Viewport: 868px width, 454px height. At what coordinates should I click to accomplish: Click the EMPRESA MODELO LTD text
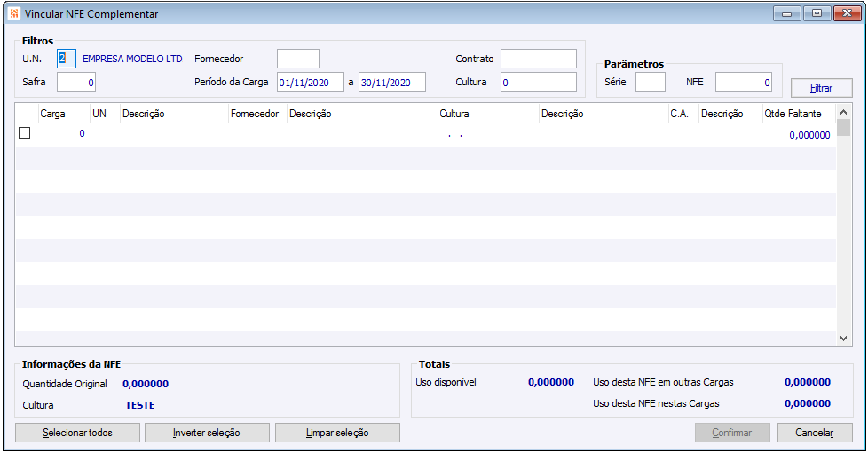132,59
